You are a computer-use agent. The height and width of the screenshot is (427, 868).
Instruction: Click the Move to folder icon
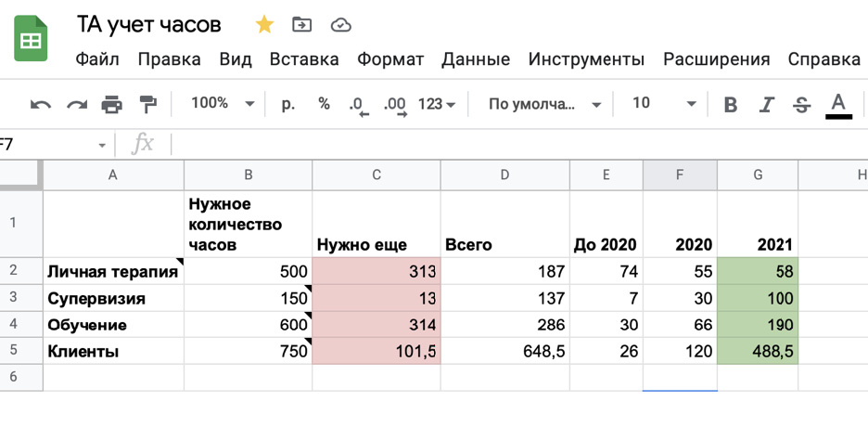(301, 25)
